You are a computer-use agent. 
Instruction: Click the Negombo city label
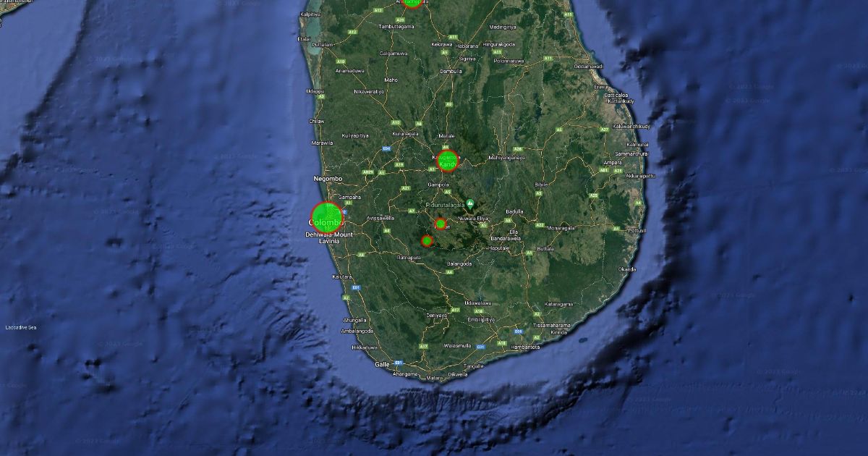point(327,177)
